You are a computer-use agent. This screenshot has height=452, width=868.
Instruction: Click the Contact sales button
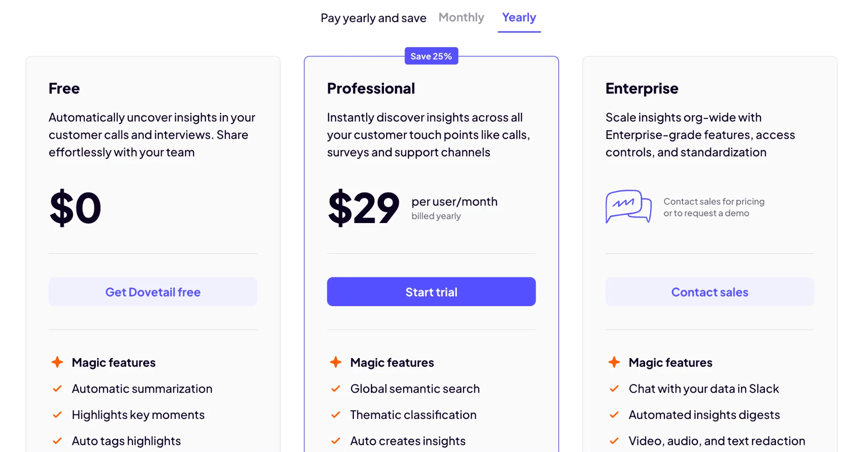[709, 292]
